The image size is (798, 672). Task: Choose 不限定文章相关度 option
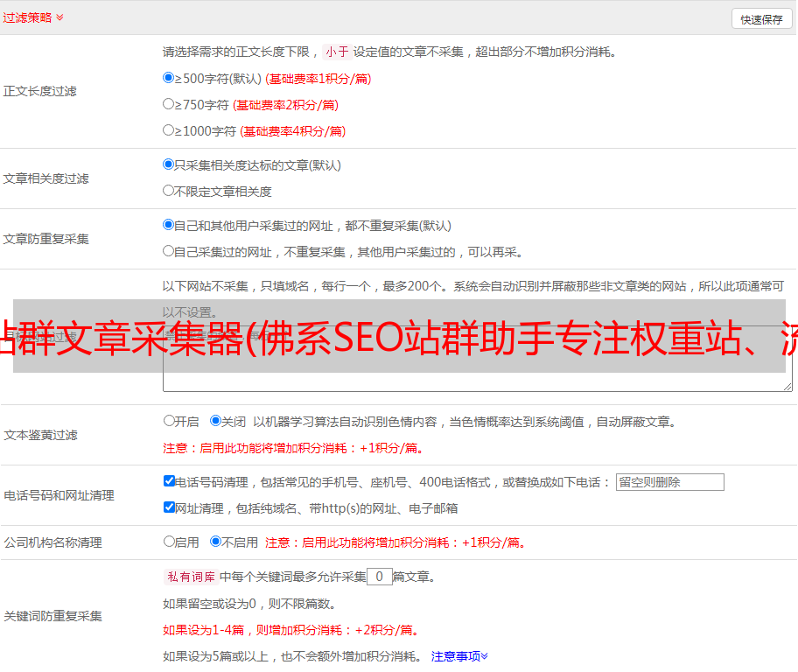coord(169,191)
